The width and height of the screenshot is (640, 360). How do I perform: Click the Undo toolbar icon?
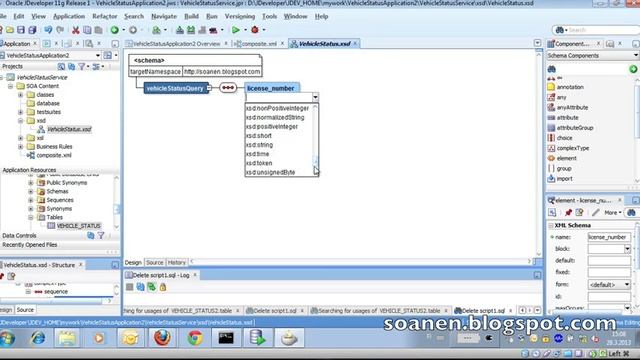click(48, 30)
